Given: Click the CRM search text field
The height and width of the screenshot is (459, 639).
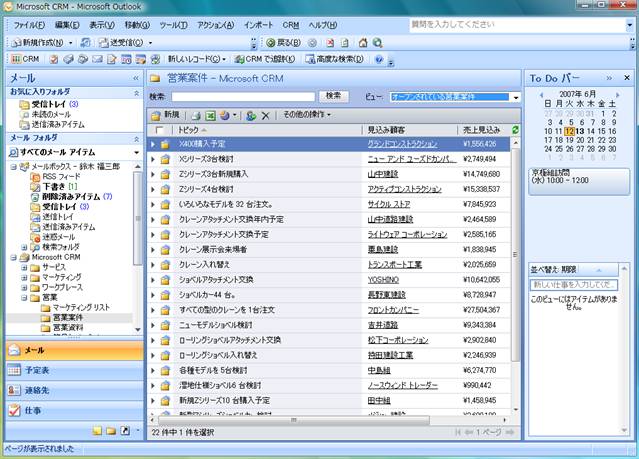Looking at the screenshot, I should (x=243, y=97).
